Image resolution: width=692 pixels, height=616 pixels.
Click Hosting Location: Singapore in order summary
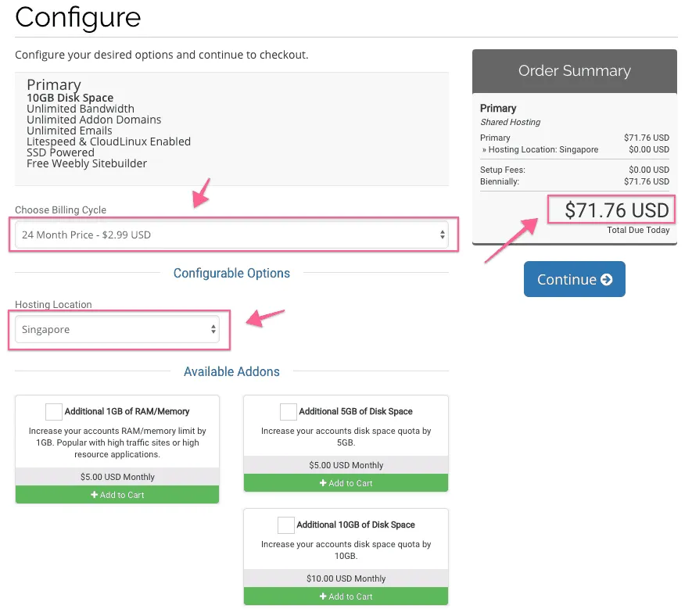pyautogui.click(x=543, y=149)
